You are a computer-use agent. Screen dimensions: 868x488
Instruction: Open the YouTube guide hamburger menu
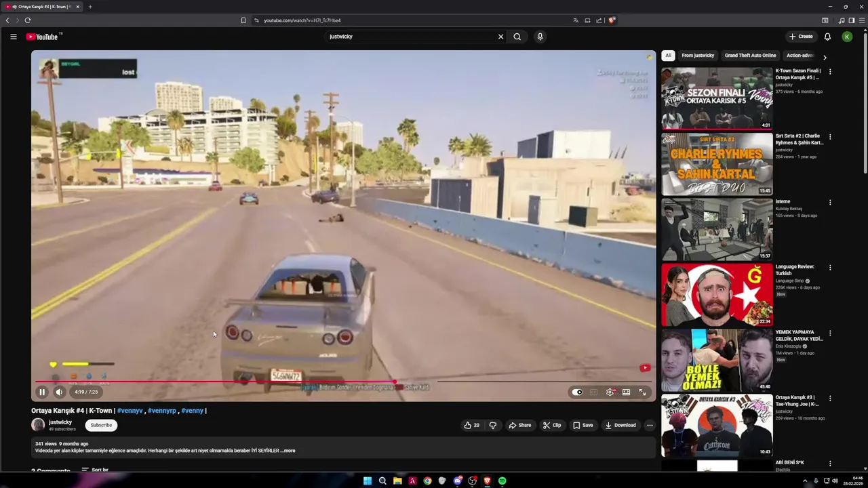point(13,37)
